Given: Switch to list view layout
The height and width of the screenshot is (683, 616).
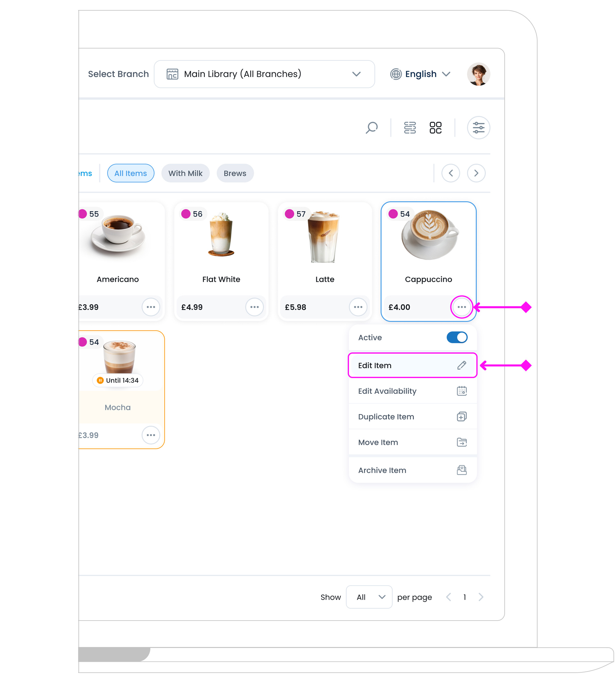Looking at the screenshot, I should [x=410, y=127].
